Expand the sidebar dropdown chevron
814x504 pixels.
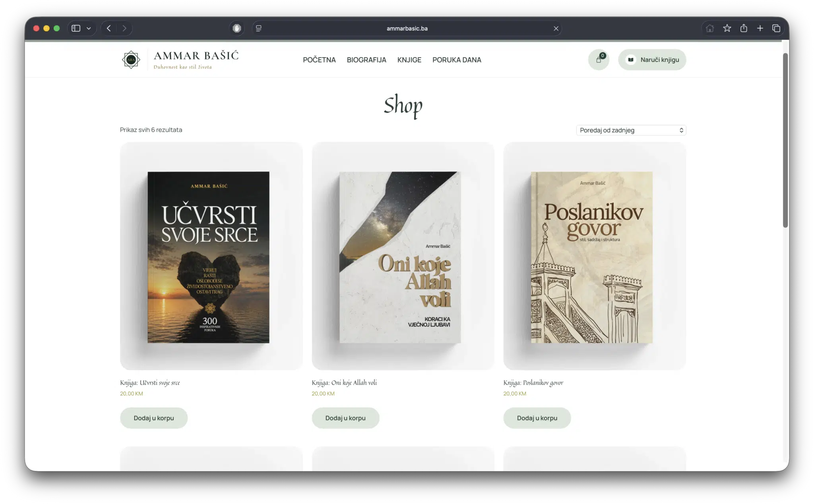click(89, 28)
